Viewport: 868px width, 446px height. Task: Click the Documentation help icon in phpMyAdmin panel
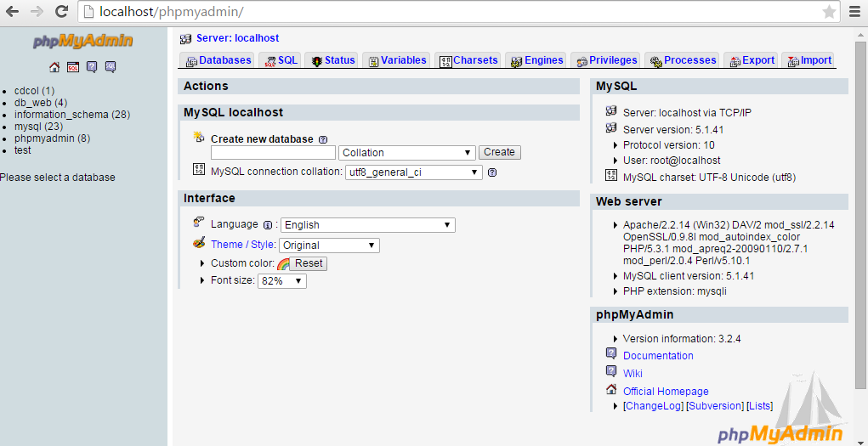pyautogui.click(x=611, y=353)
